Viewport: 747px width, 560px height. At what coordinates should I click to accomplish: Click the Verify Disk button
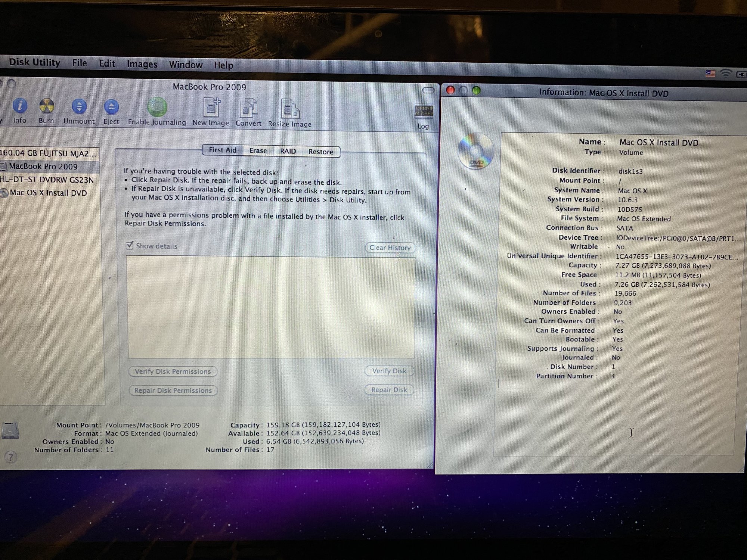click(x=389, y=371)
